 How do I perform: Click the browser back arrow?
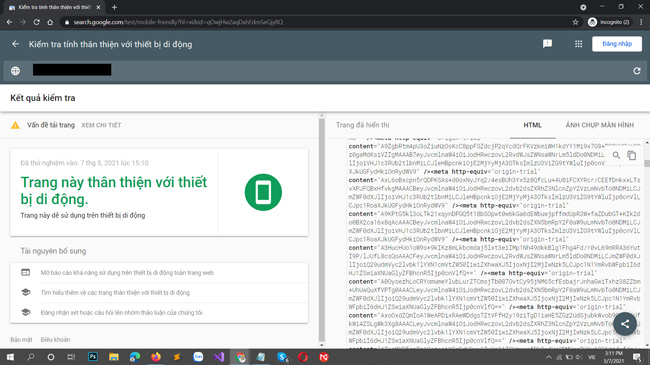pos(9,22)
